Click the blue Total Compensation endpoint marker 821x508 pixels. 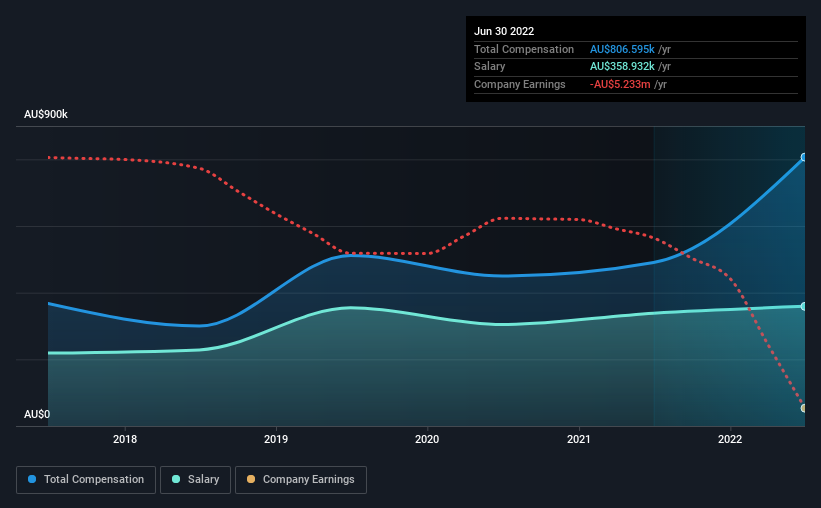[804, 157]
